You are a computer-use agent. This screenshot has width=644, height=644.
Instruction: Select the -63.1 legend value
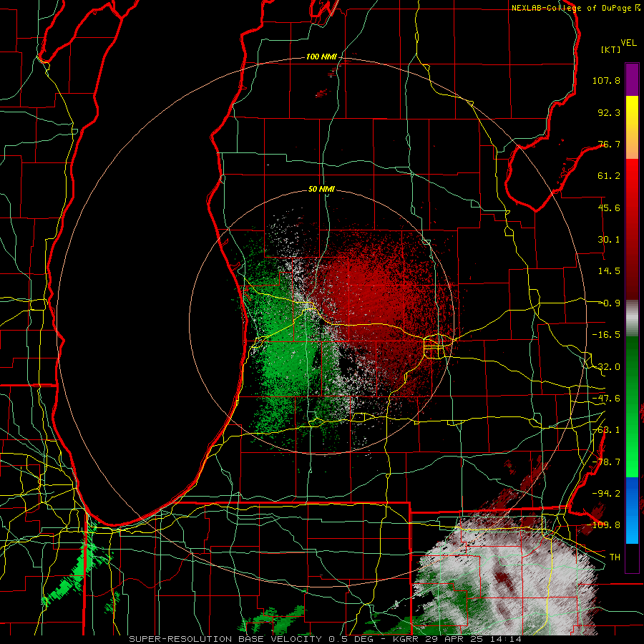tap(606, 430)
